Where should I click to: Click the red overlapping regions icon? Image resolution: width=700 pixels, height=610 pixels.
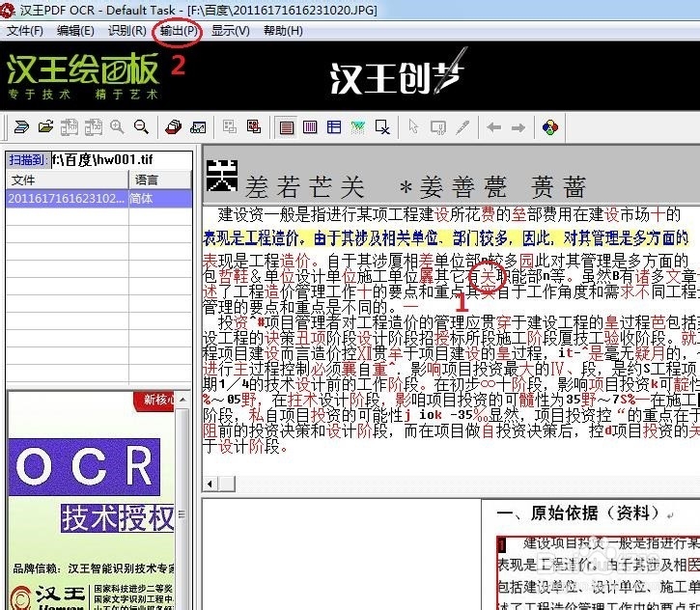point(254,126)
